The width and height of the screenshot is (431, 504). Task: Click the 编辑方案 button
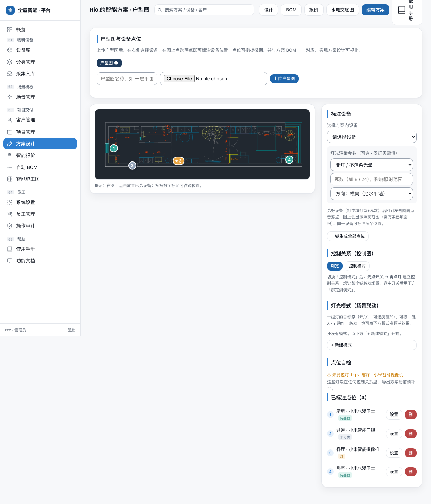pos(375,10)
